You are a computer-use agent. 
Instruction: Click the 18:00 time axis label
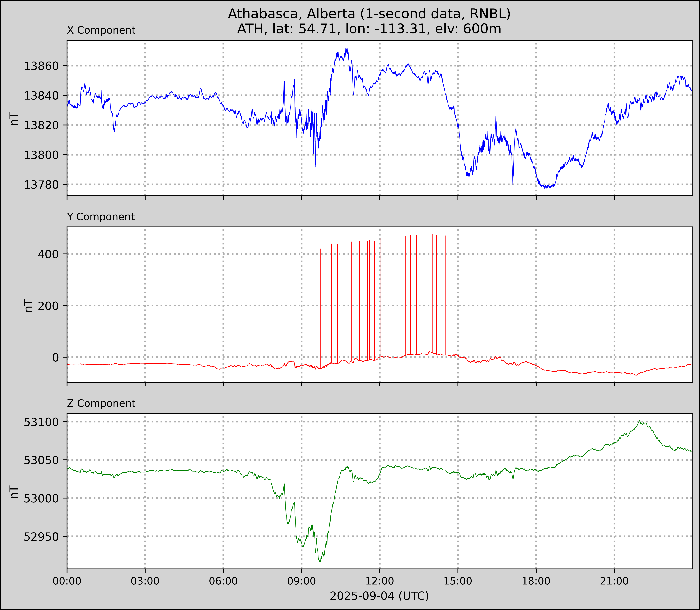click(536, 581)
